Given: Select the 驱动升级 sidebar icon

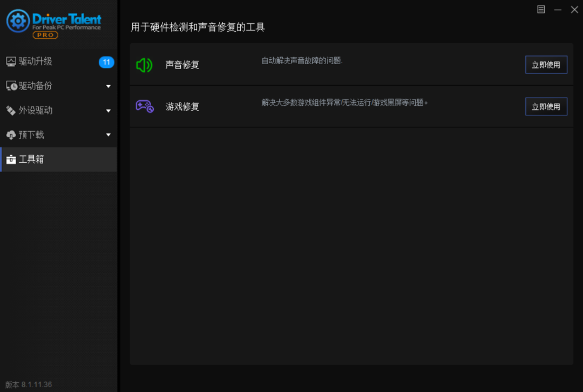Looking at the screenshot, I should coord(10,61).
